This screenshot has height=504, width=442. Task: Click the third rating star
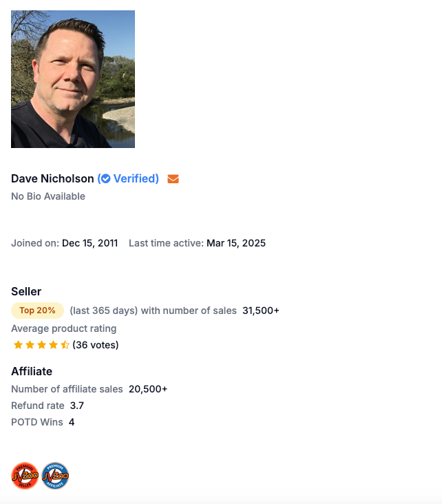pos(42,345)
